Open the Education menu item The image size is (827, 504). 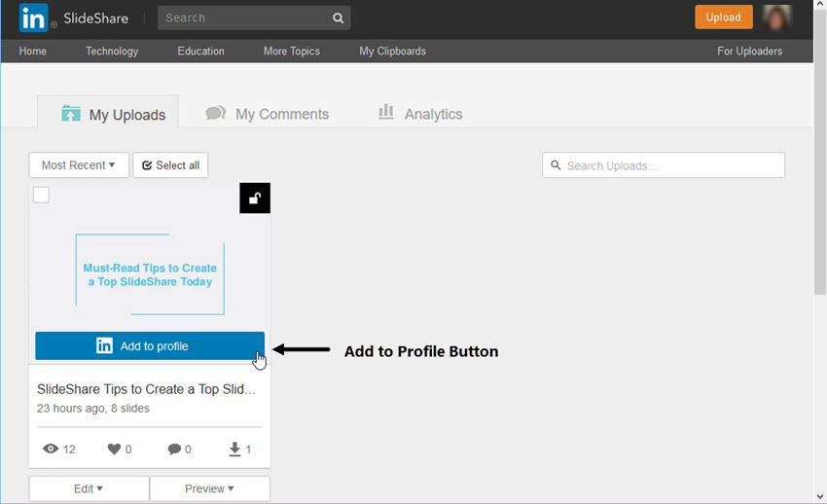pos(201,52)
